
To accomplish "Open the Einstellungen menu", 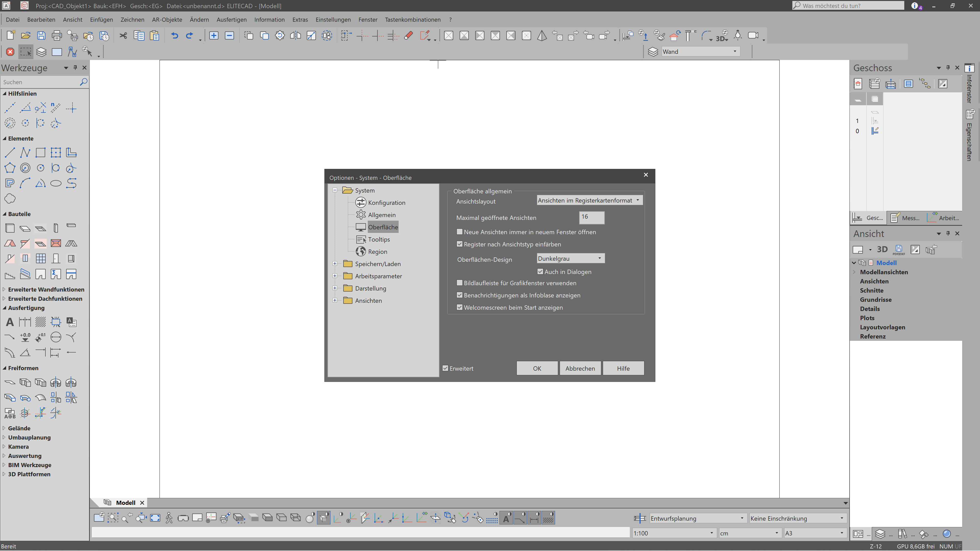I will click(333, 19).
